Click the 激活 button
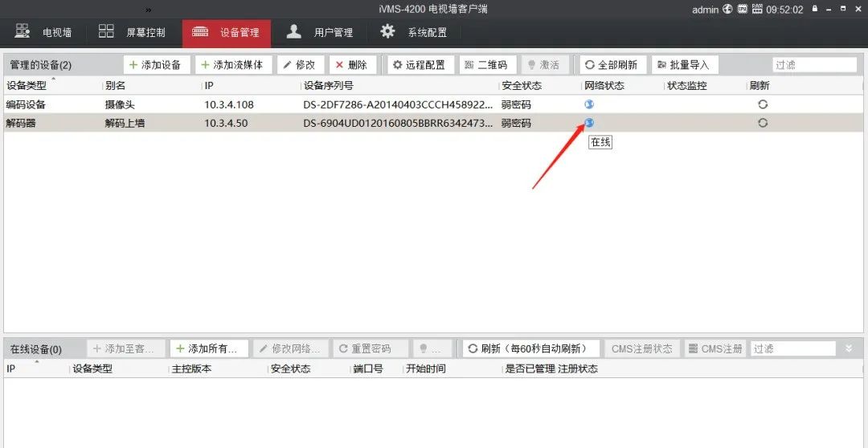This screenshot has height=448, width=868. coord(544,65)
